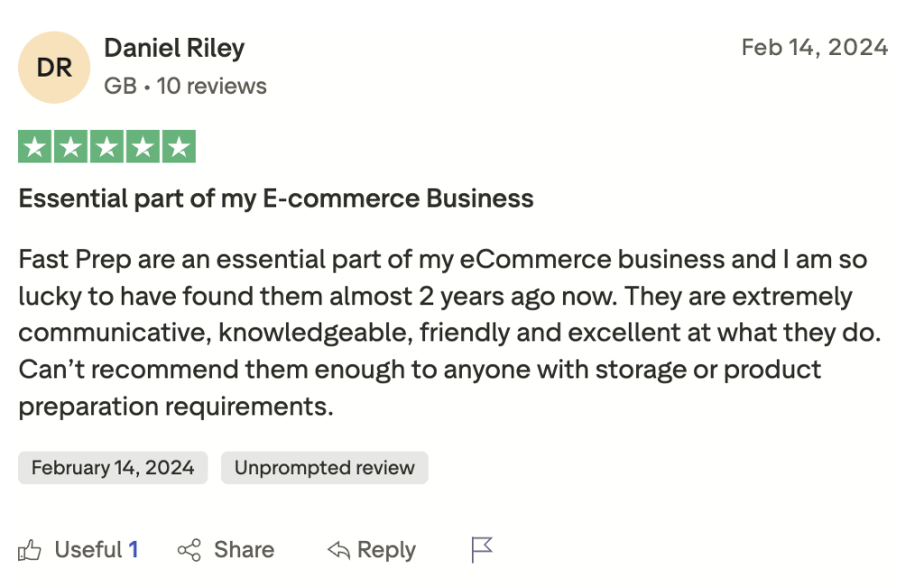Click the 'February 14, 2024' grey tag
This screenshot has height=587, width=924.
[x=113, y=468]
